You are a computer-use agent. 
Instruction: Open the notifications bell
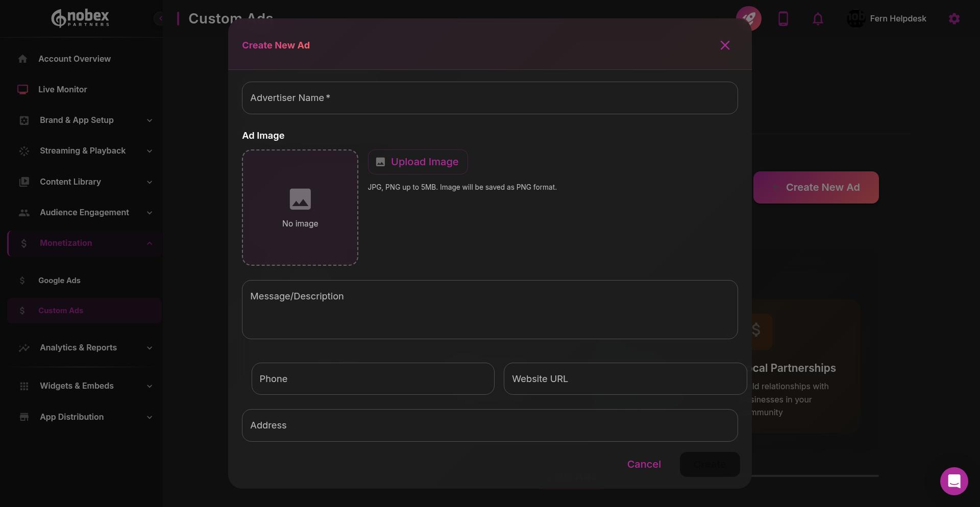tap(817, 19)
